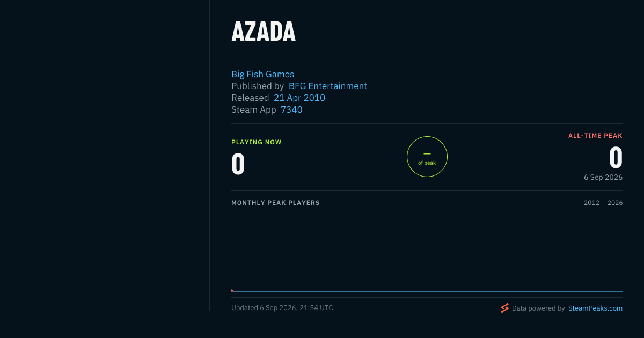Viewport: 644px width, 338px height.
Task: Open Steam App 7340 link
Action: pos(291,109)
